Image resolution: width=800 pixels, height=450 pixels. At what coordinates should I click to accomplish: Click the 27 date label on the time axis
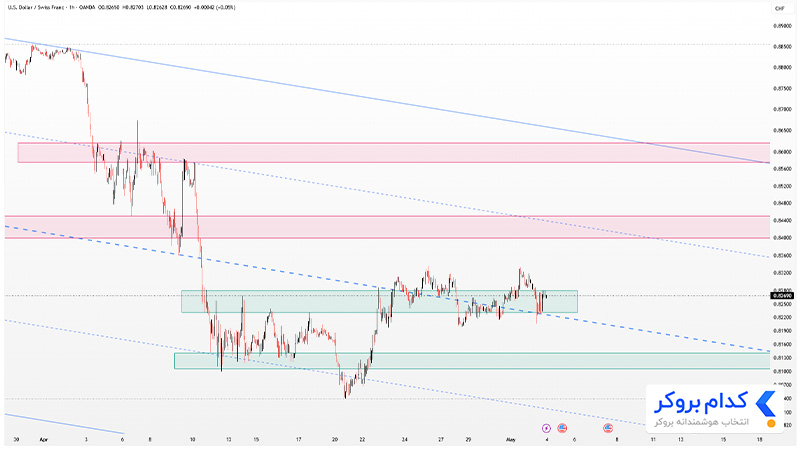coord(441,439)
